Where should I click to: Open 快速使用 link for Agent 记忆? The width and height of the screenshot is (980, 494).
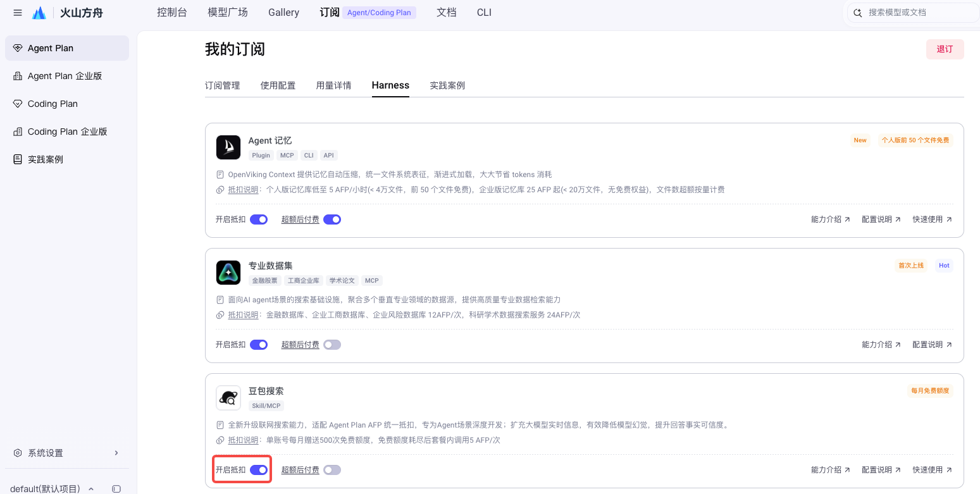pyautogui.click(x=932, y=219)
